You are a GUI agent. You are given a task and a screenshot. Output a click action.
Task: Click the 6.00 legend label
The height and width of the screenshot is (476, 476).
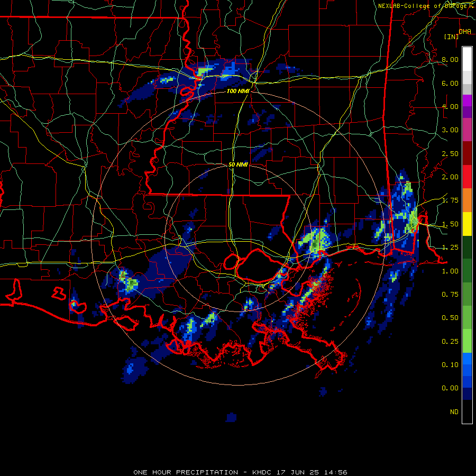click(x=450, y=83)
